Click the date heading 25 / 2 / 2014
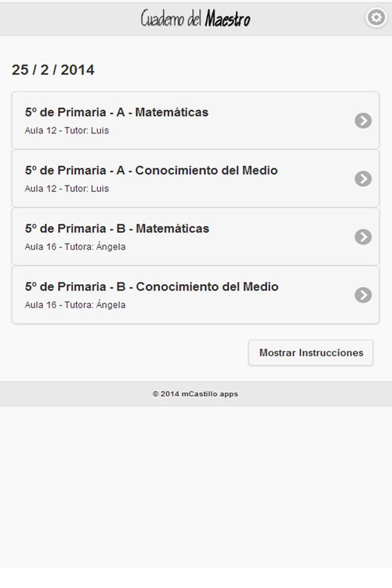 [x=53, y=70]
